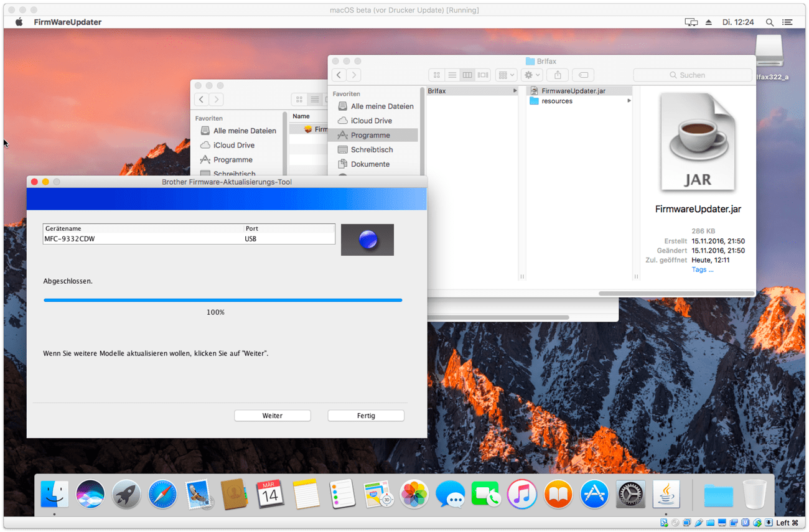Open Reminders from the Dock
This screenshot has width=809, height=532.
[342, 495]
